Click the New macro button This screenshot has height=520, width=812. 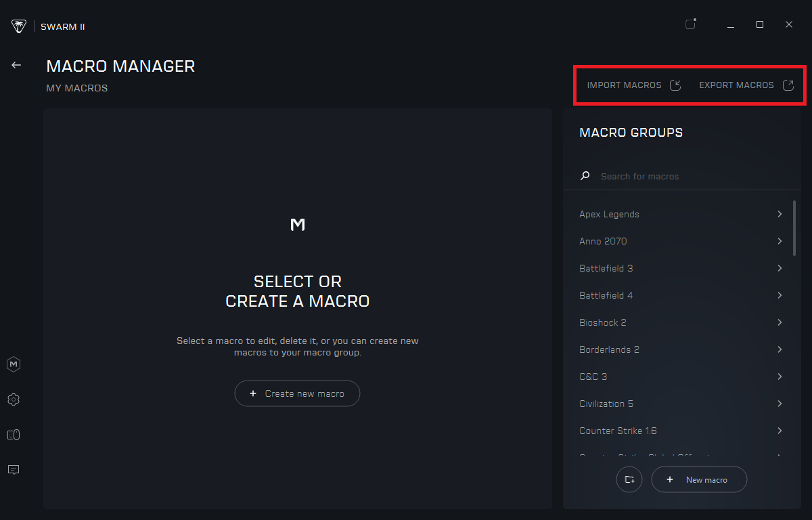point(699,479)
